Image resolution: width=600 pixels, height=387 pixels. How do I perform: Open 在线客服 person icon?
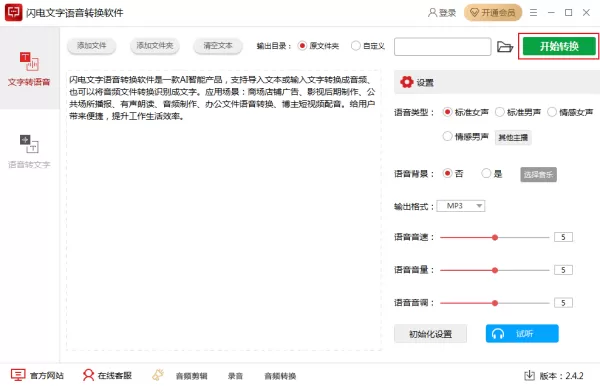pos(88,375)
